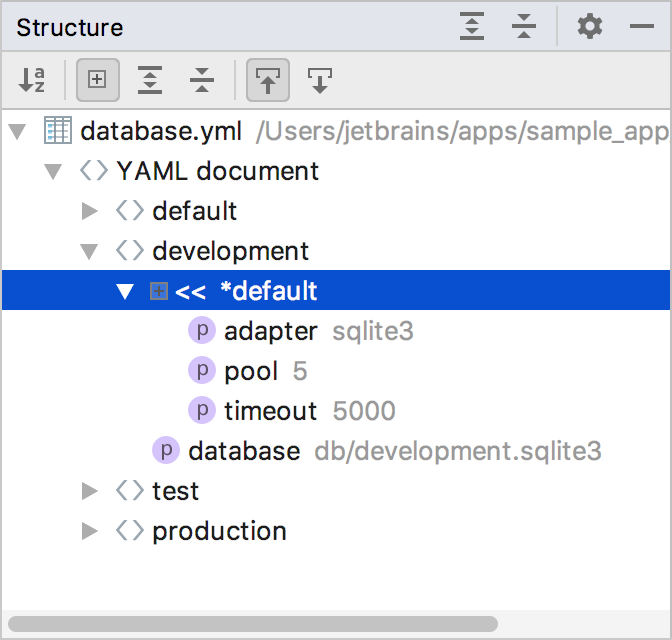Hide the Structure panel with the minus icon

[642, 26]
